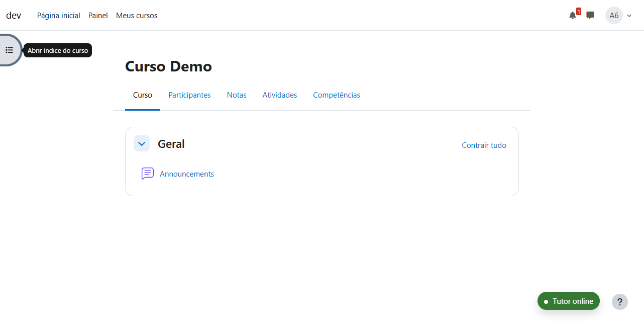Toggle the messaging drawer speech bubble icon
The height and width of the screenshot is (326, 644).
[x=590, y=16]
